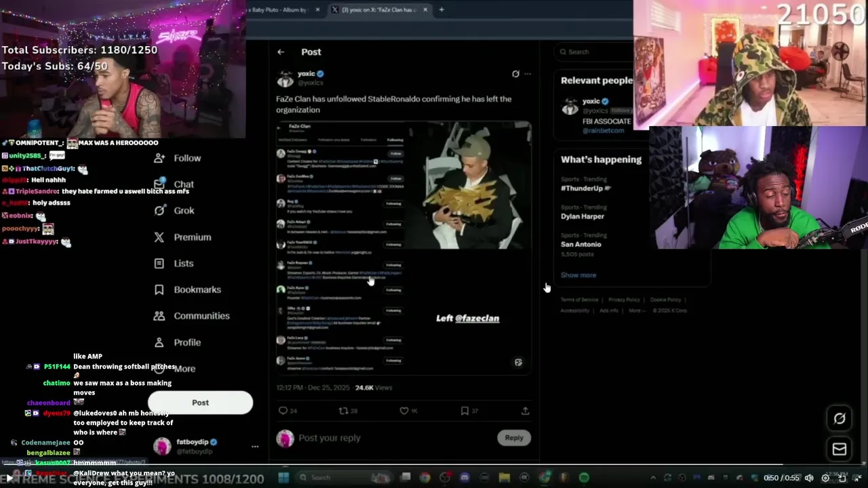Viewport: 868px width, 488px height.
Task: Click Show more under What's happening
Action: [578, 275]
